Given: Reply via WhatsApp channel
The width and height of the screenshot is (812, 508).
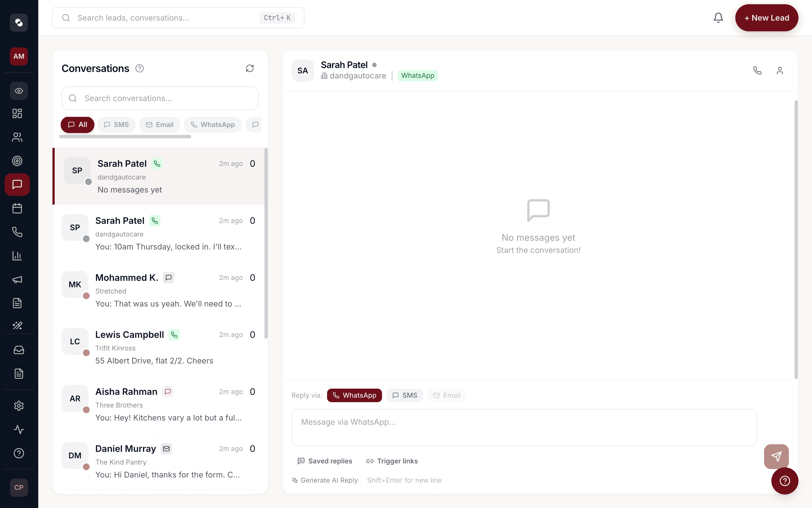Looking at the screenshot, I should [x=354, y=395].
